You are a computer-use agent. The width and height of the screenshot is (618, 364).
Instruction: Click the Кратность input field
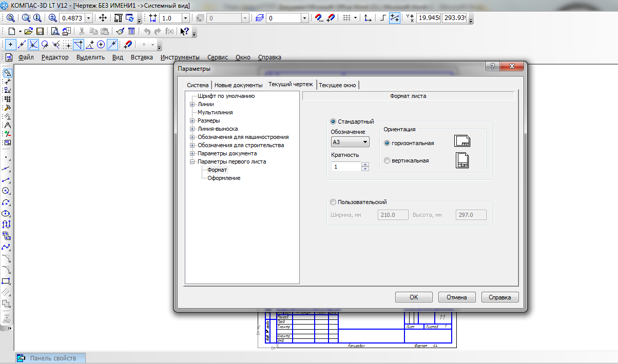(346, 167)
